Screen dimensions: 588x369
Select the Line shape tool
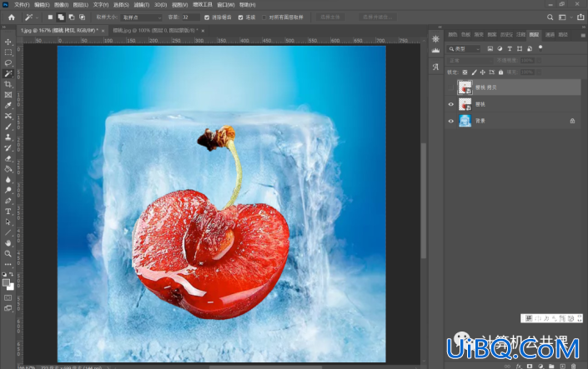pyautogui.click(x=8, y=232)
